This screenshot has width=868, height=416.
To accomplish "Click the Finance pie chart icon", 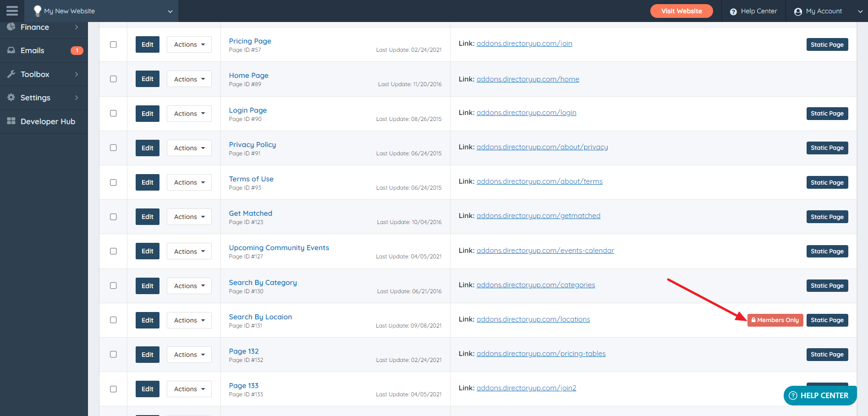I will point(11,27).
